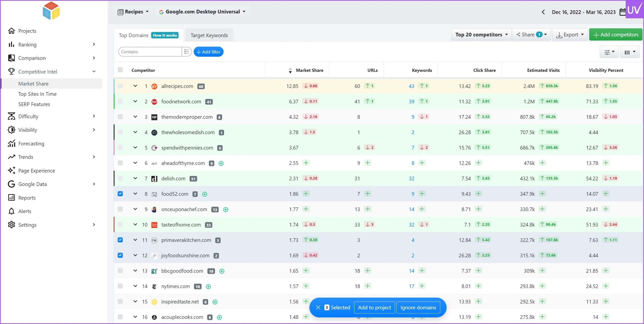Open the Export dropdown
This screenshot has width=644, height=324.
pyautogui.click(x=570, y=34)
